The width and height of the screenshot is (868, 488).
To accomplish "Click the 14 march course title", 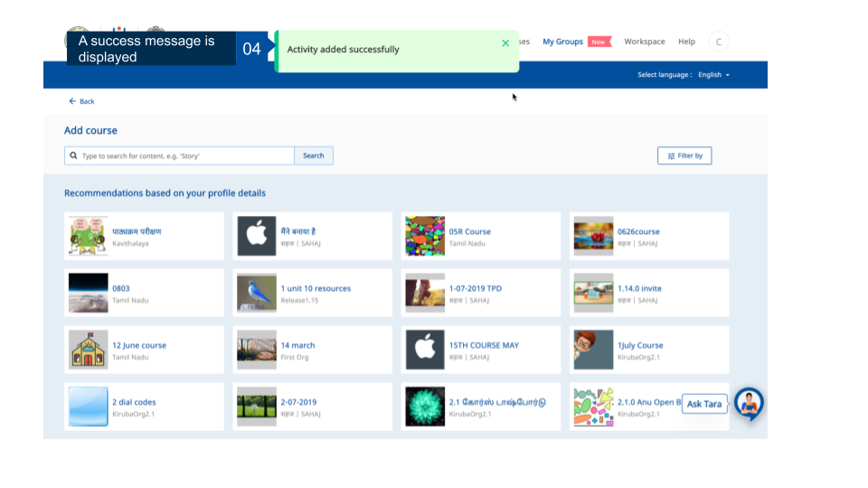I will coord(297,345).
